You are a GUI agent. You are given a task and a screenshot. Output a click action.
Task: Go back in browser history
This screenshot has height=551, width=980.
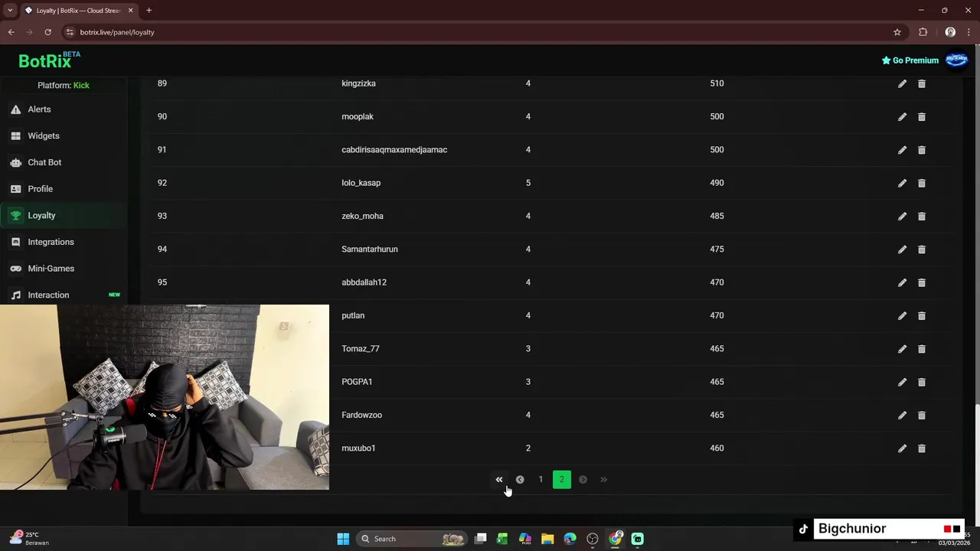[x=11, y=32]
